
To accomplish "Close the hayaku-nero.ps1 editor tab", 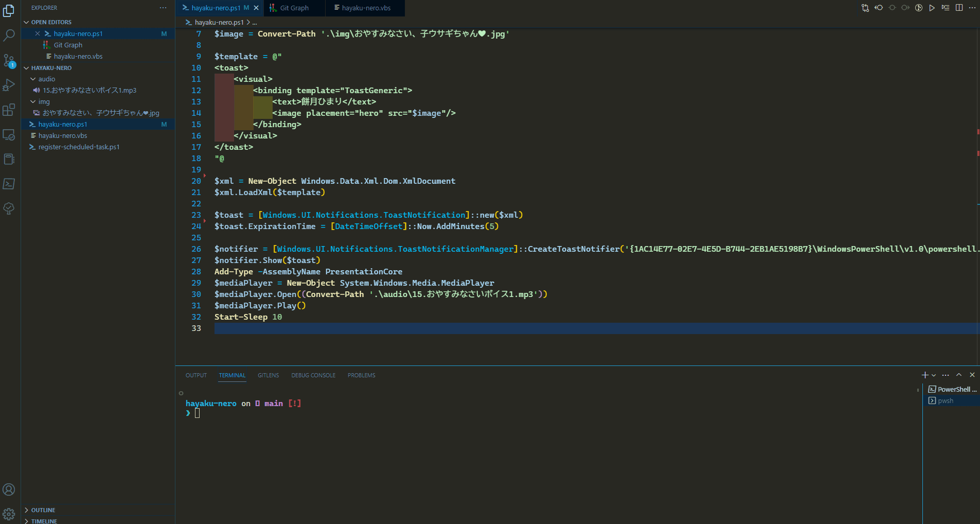I will (x=256, y=8).
